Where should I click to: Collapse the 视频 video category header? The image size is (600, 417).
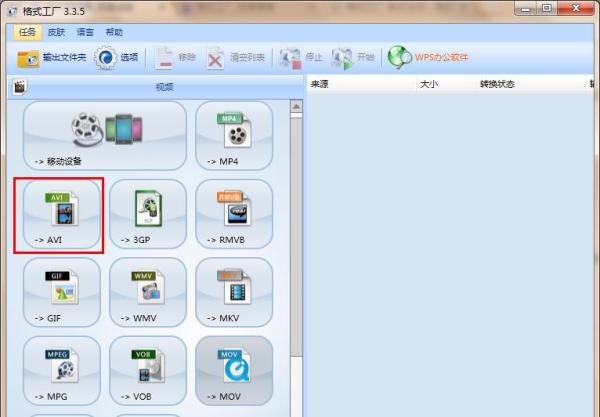coord(155,87)
